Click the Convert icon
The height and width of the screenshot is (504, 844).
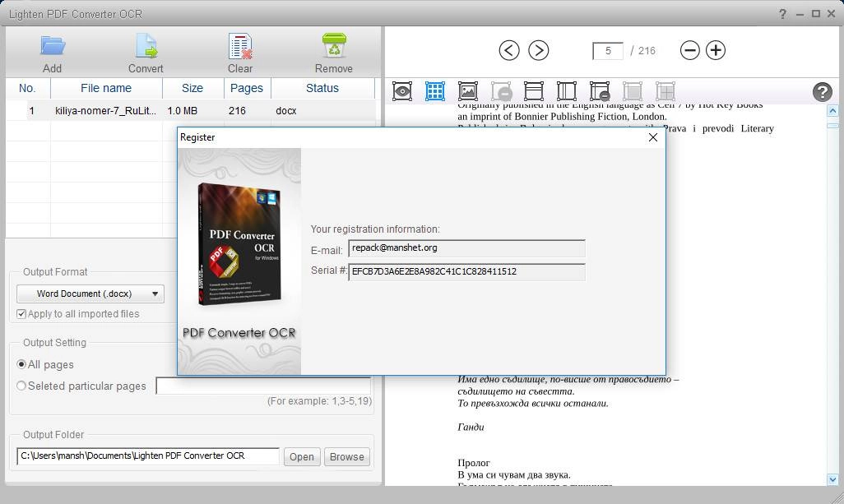point(146,46)
